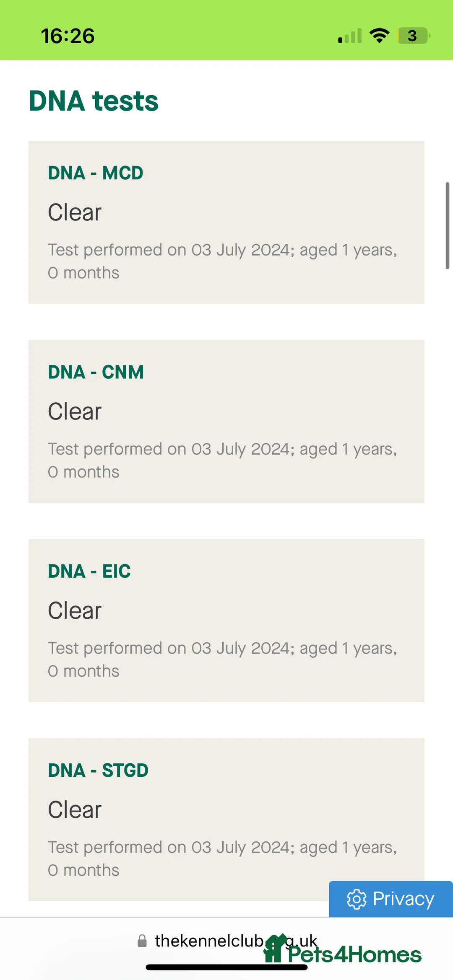Tap the padlock icon in address bar
The height and width of the screenshot is (980, 453).
(142, 941)
